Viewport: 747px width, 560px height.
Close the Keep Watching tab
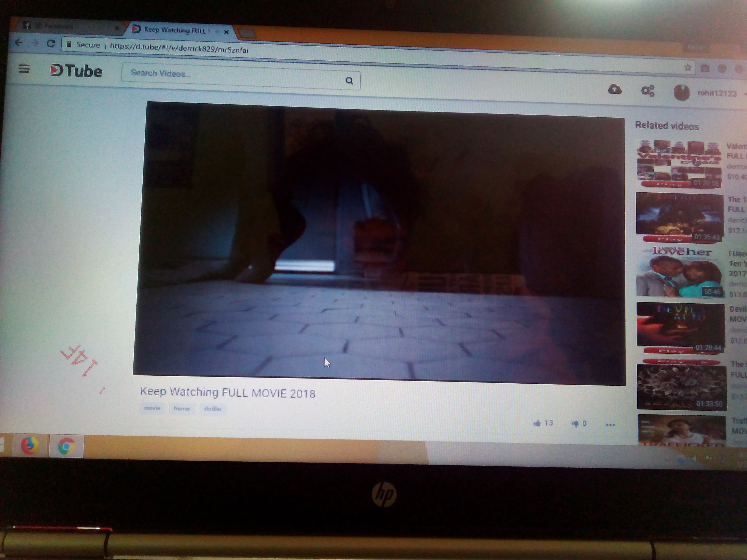226,32
